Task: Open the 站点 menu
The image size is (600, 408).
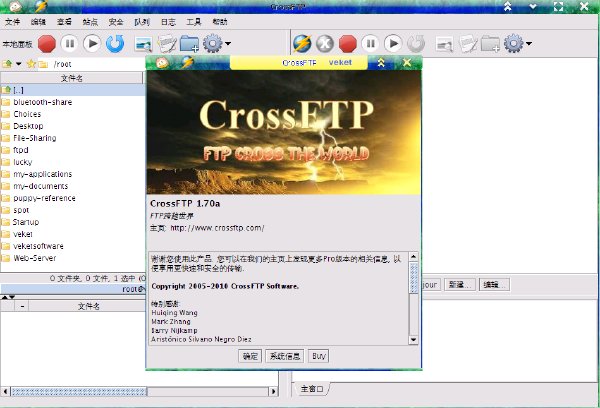Action: 90,22
